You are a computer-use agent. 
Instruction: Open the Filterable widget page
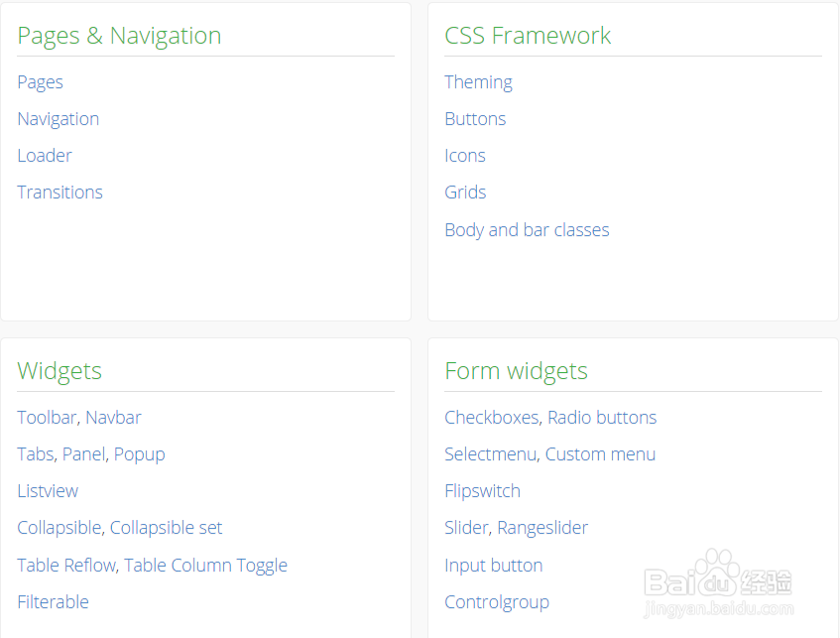click(x=53, y=601)
